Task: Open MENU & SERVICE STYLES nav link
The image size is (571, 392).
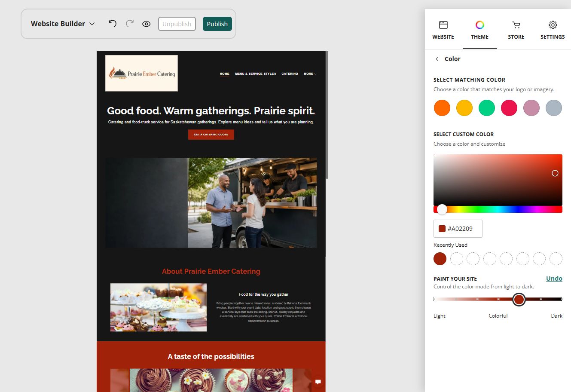Action: click(255, 74)
